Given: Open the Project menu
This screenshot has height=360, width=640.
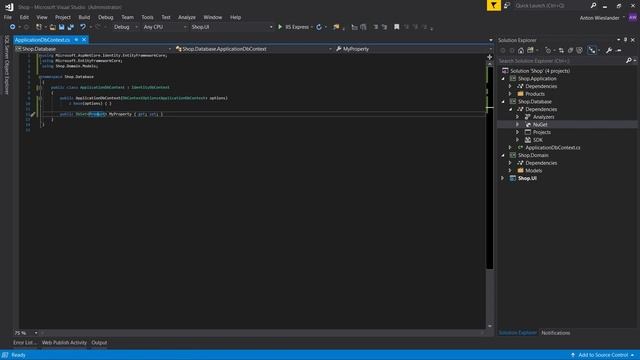Looking at the screenshot, I should coord(62,17).
